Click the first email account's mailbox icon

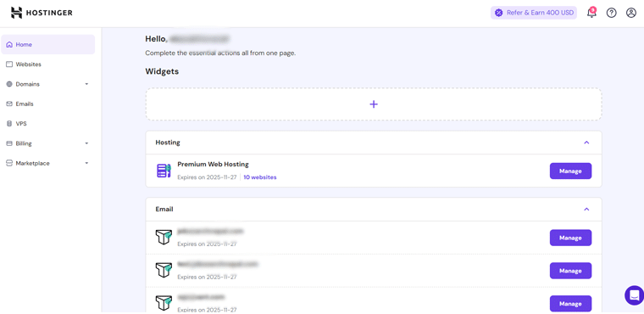[164, 238]
